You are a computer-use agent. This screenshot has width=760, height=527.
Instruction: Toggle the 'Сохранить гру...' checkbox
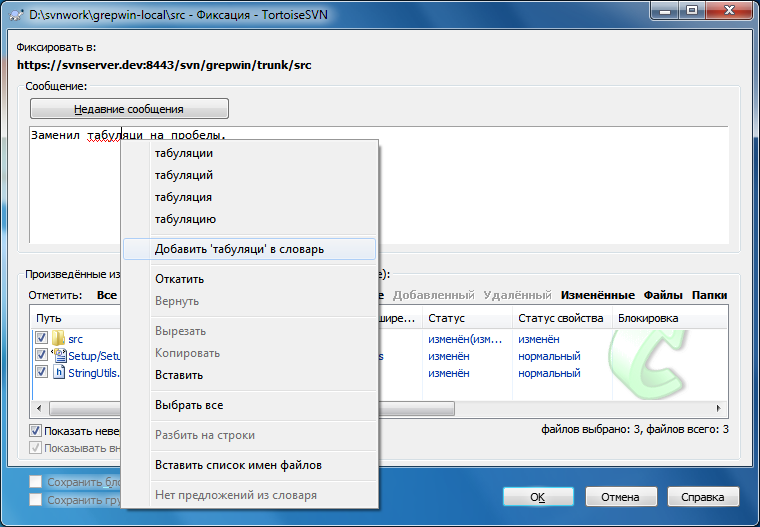tap(35, 499)
